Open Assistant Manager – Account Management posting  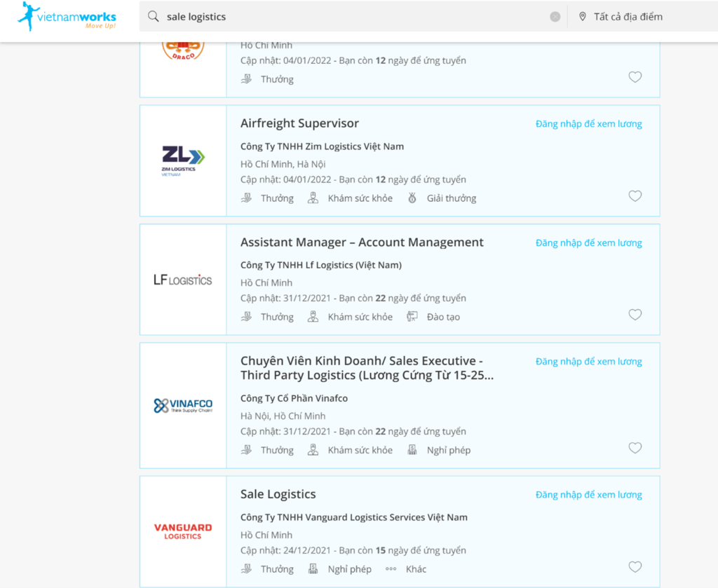tap(362, 242)
